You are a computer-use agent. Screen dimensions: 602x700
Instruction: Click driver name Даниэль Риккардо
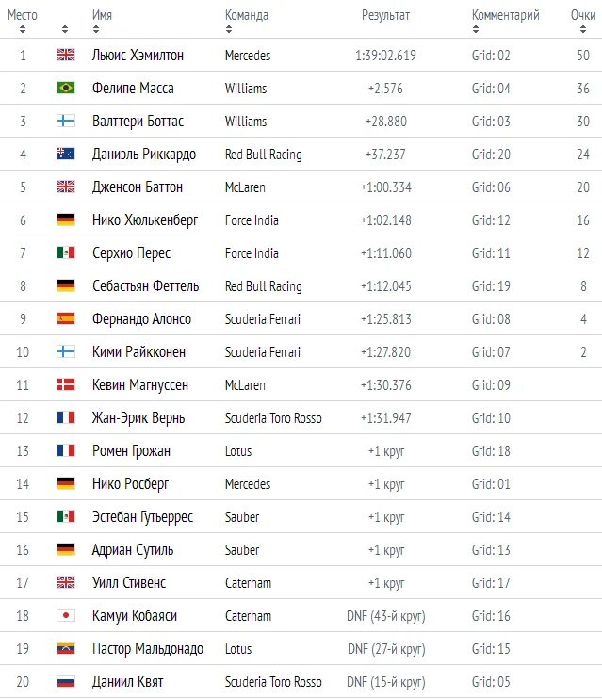(144, 154)
